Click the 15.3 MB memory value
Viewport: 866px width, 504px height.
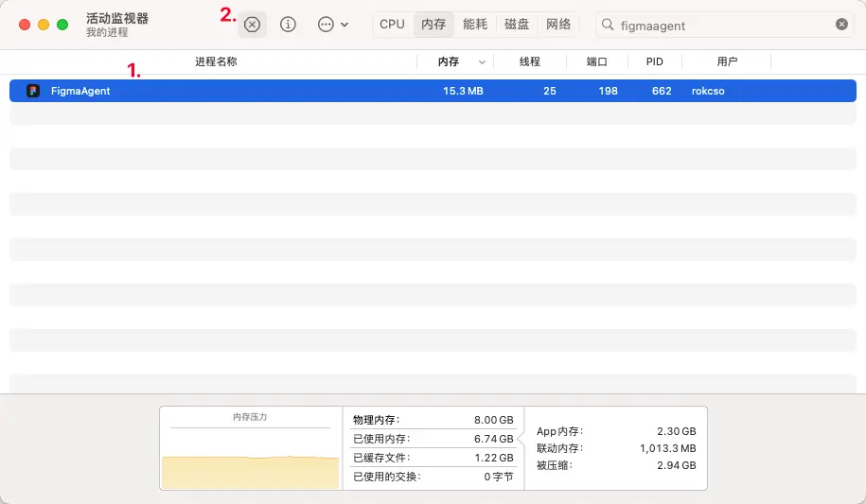(463, 91)
